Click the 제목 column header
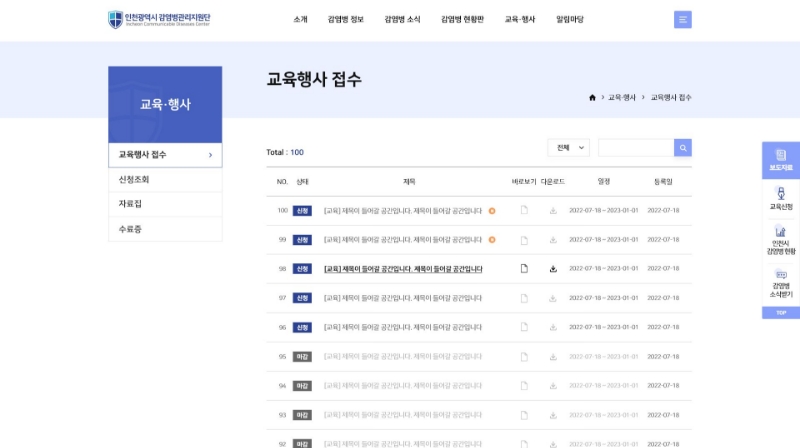This screenshot has height=448, width=800. [409, 182]
